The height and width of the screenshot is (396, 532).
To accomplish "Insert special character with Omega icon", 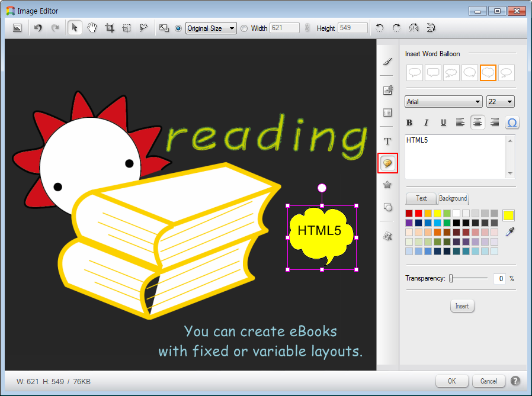I will point(512,123).
